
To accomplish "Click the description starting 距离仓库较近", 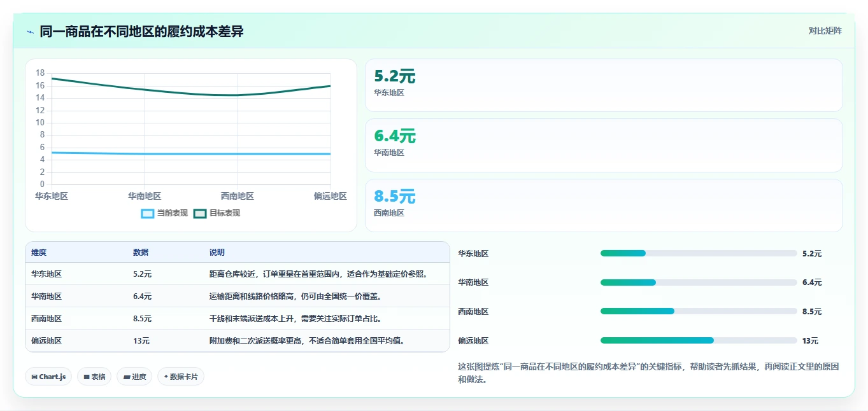I will [x=319, y=274].
